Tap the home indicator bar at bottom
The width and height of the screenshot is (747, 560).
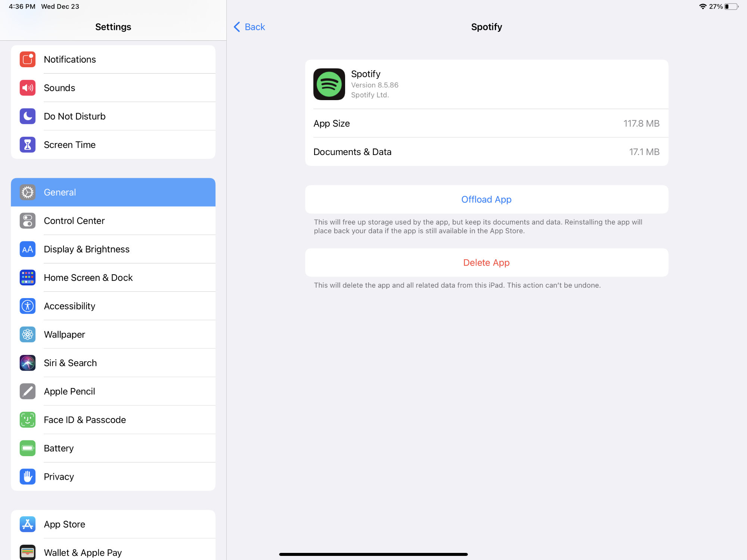(373, 554)
